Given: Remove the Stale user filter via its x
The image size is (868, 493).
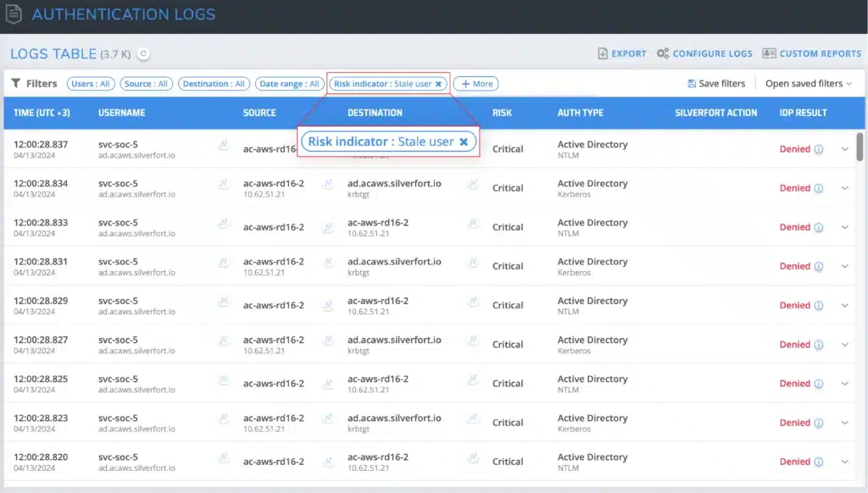Looking at the screenshot, I should (438, 84).
